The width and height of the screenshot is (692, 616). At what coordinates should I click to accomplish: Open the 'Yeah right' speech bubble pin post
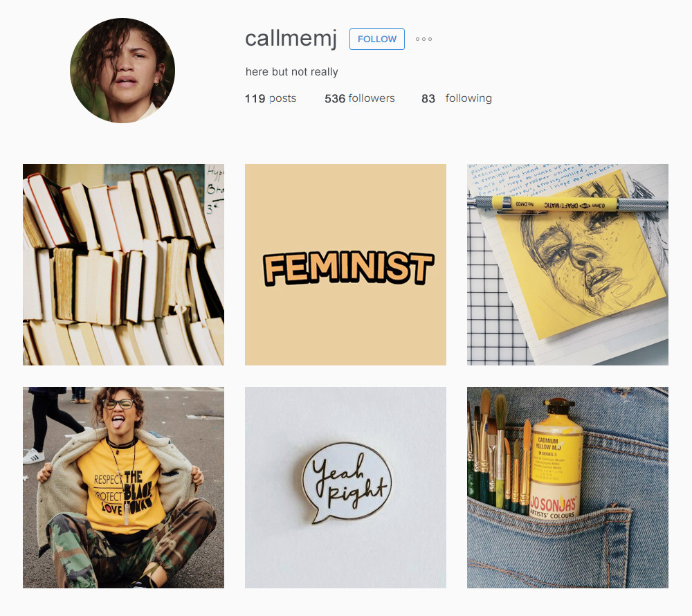(345, 487)
